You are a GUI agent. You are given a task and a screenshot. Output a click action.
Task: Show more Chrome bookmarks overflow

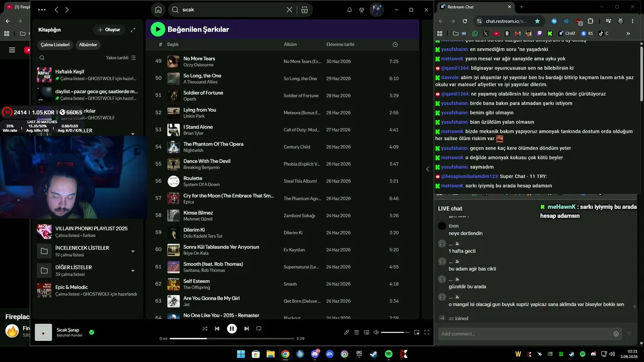click(628, 34)
